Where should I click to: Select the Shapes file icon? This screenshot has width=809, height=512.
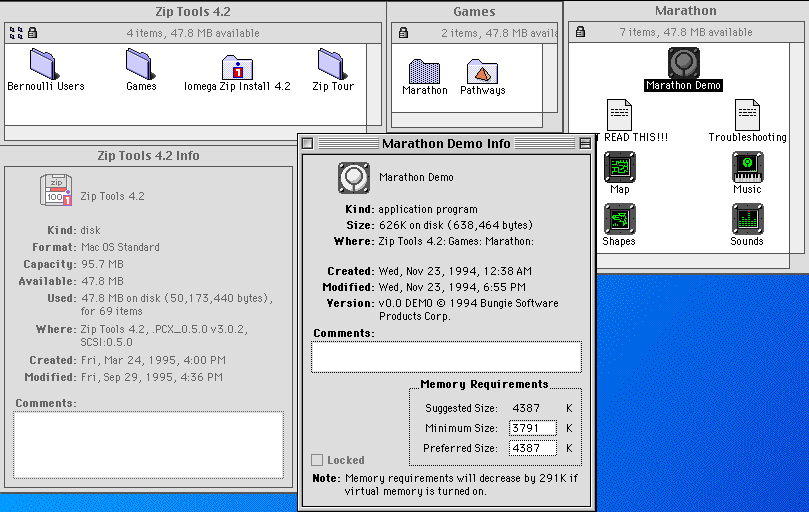619,219
